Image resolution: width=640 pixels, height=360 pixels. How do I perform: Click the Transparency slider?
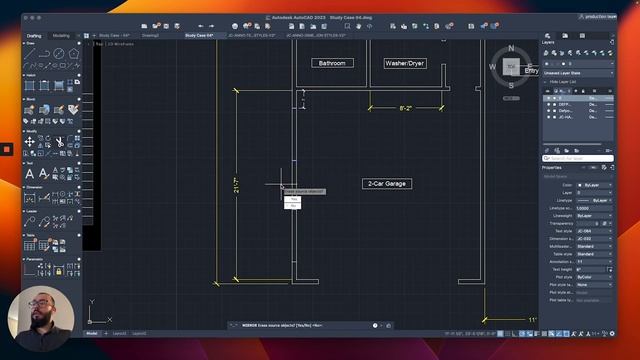(x=588, y=224)
